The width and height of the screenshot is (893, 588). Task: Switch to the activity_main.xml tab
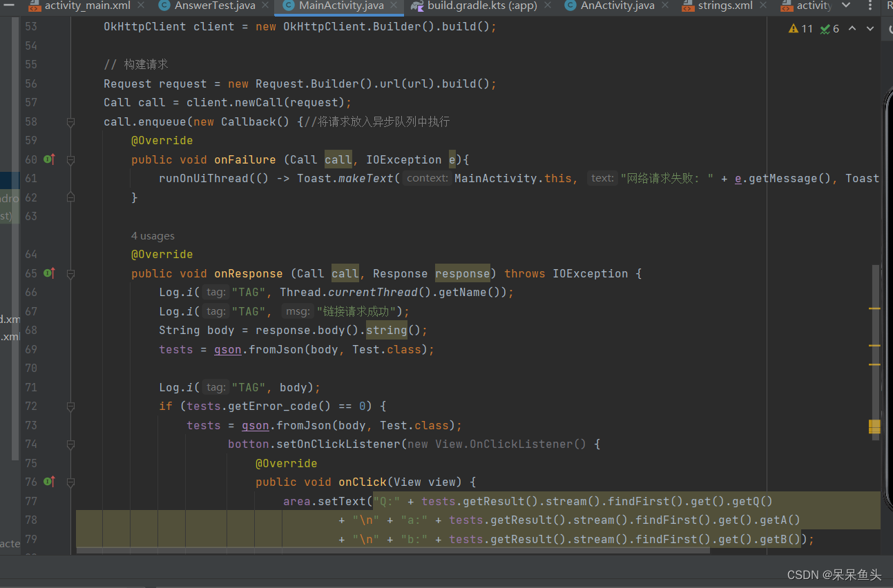[x=88, y=6]
